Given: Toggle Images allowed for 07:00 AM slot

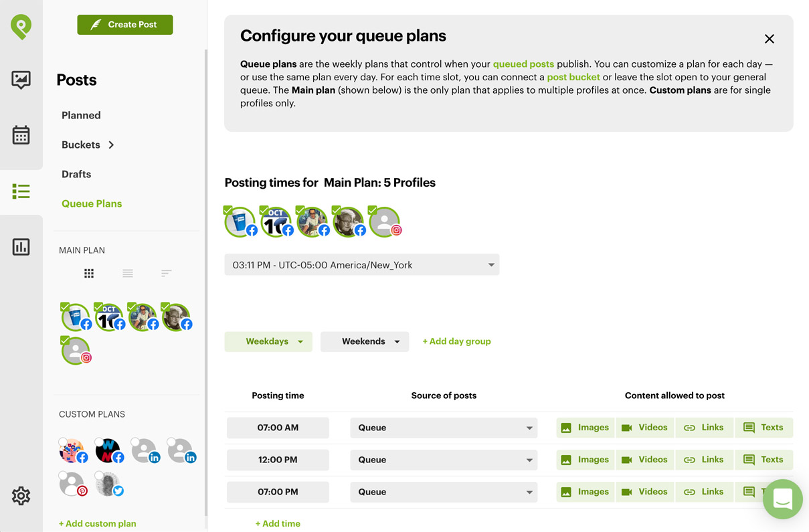Looking at the screenshot, I should pos(586,428).
